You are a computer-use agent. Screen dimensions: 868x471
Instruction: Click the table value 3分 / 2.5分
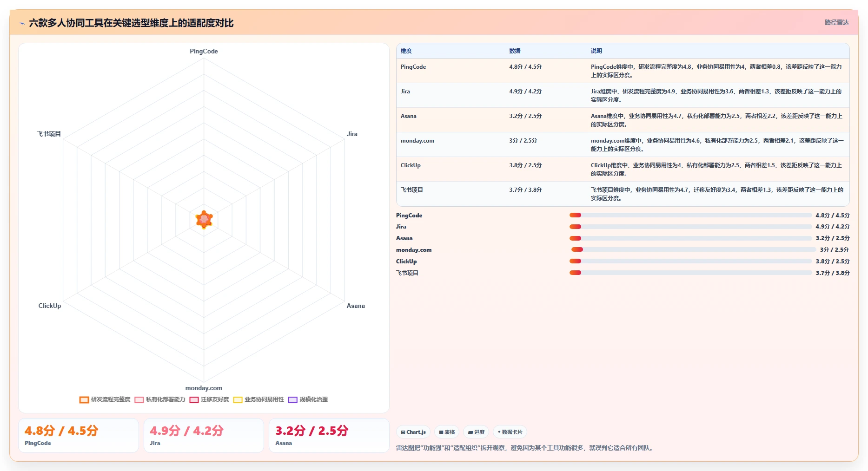click(x=523, y=141)
